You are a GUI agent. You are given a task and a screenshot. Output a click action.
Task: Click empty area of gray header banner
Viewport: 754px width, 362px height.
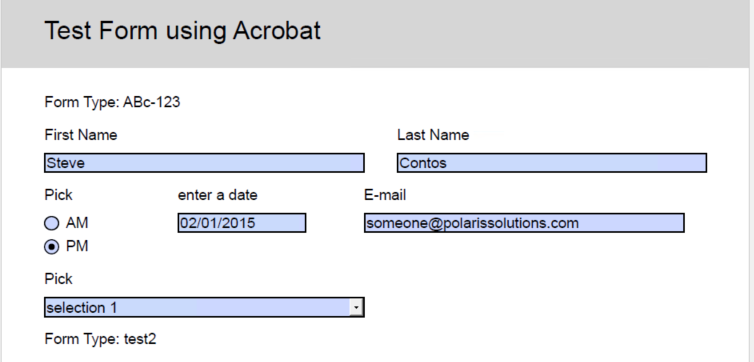(x=529, y=34)
